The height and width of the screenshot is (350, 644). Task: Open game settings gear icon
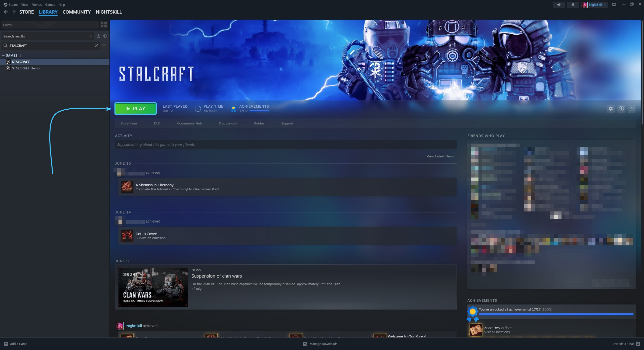pos(611,109)
